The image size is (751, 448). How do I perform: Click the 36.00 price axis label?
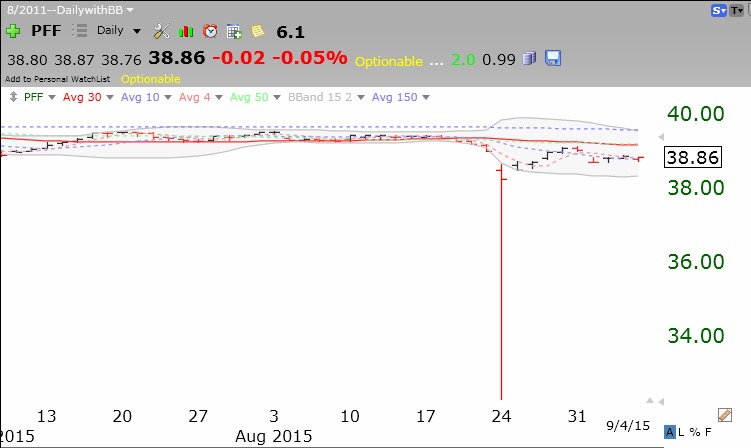(696, 262)
